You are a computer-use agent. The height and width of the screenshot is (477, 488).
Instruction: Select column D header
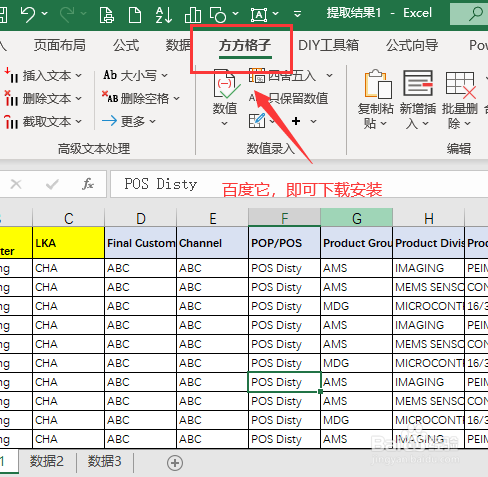click(x=140, y=218)
